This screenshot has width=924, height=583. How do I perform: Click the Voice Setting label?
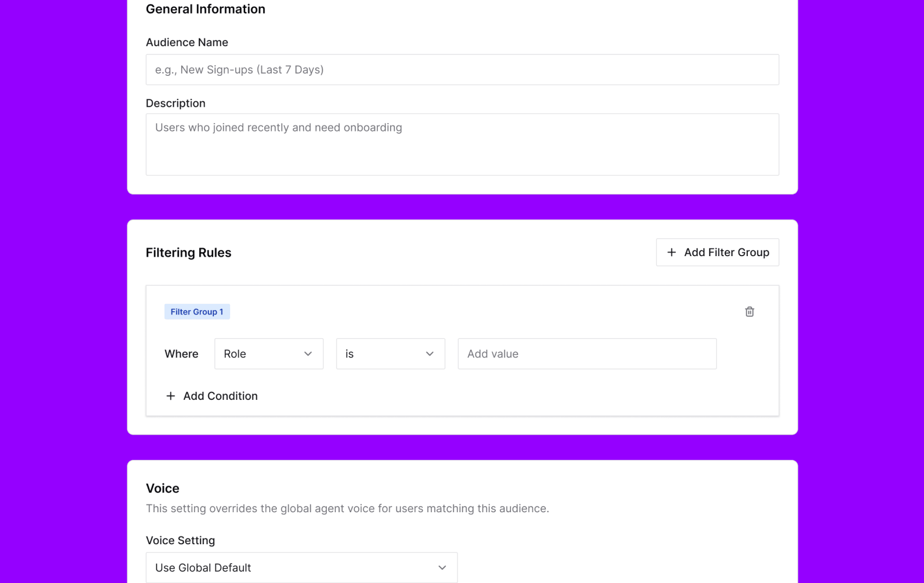coord(180,540)
